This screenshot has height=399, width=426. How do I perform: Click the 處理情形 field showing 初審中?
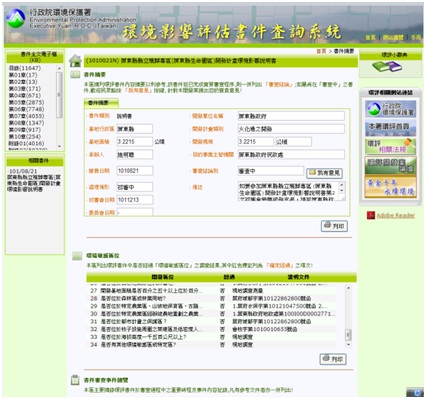(x=135, y=187)
